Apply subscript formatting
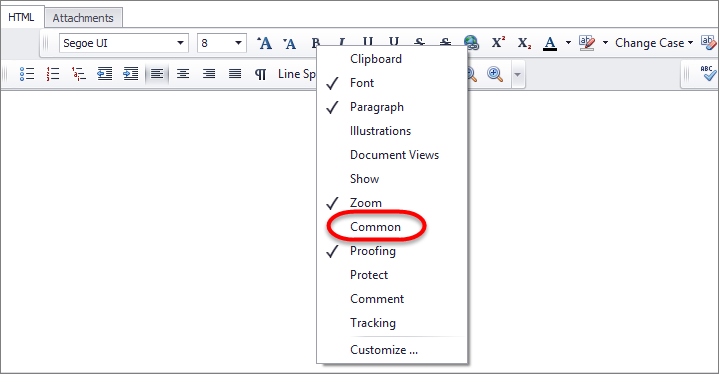719x374 pixels. tap(524, 43)
